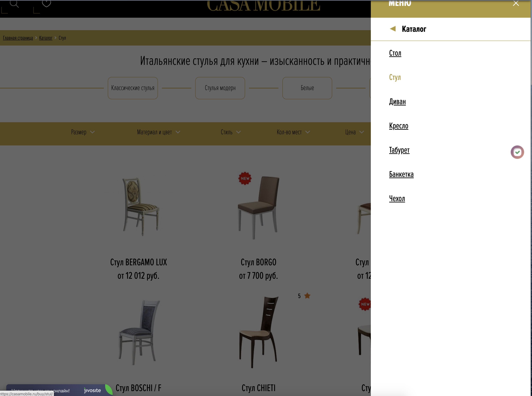Click the Стулья модерн button
The height and width of the screenshot is (396, 532).
220,88
